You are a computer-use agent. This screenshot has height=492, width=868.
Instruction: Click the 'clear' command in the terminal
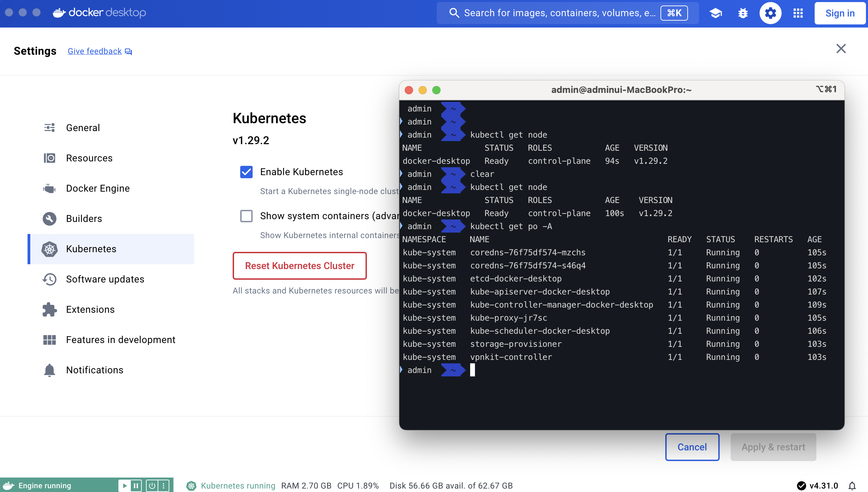pyautogui.click(x=482, y=174)
